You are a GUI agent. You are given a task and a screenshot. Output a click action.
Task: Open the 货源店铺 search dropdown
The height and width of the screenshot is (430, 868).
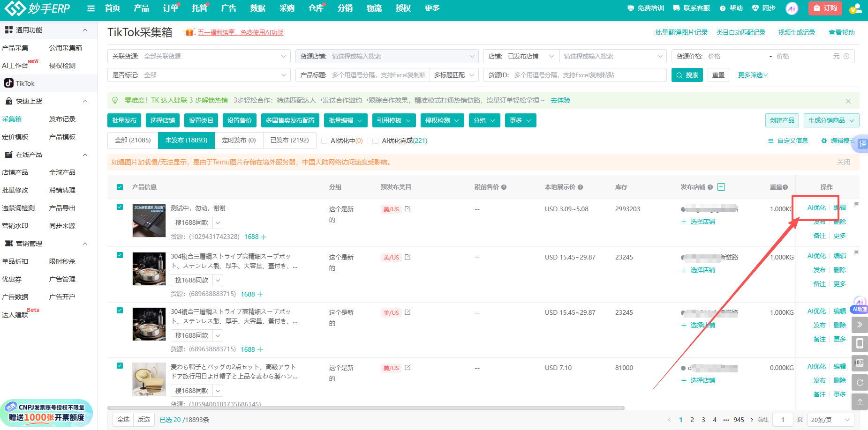pos(387,56)
